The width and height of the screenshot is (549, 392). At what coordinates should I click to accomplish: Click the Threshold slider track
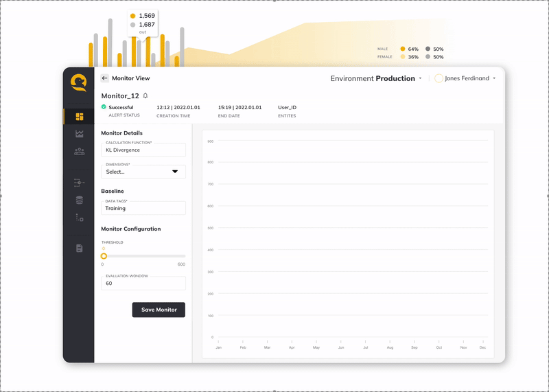click(143, 256)
